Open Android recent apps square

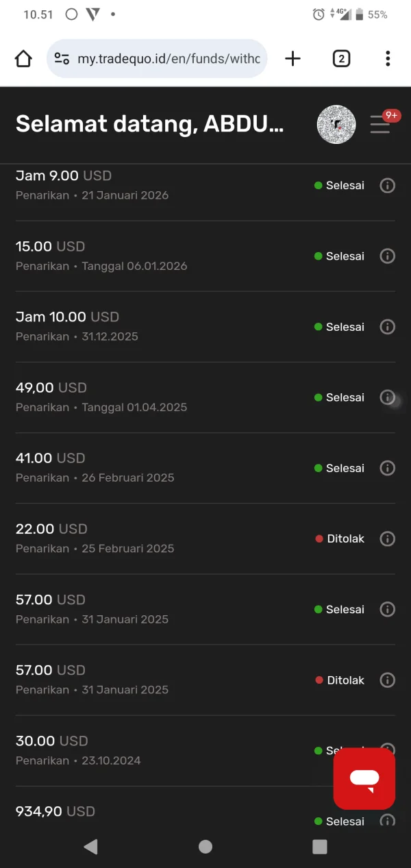pyautogui.click(x=320, y=847)
